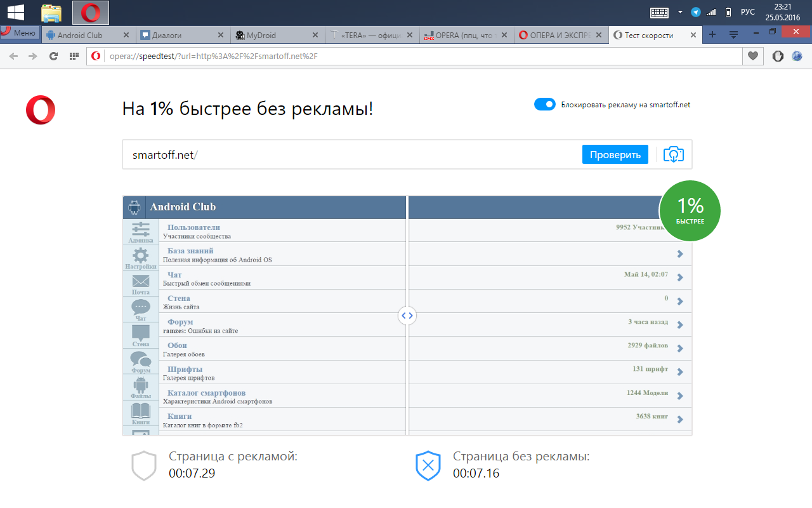Open the tab menu dropdown next to new tab
Viewport: 812px width, 508px height.
(733, 34)
